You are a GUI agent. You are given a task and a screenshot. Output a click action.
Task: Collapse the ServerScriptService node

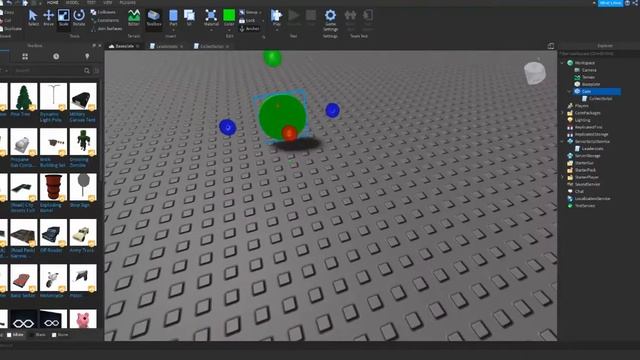click(562, 142)
